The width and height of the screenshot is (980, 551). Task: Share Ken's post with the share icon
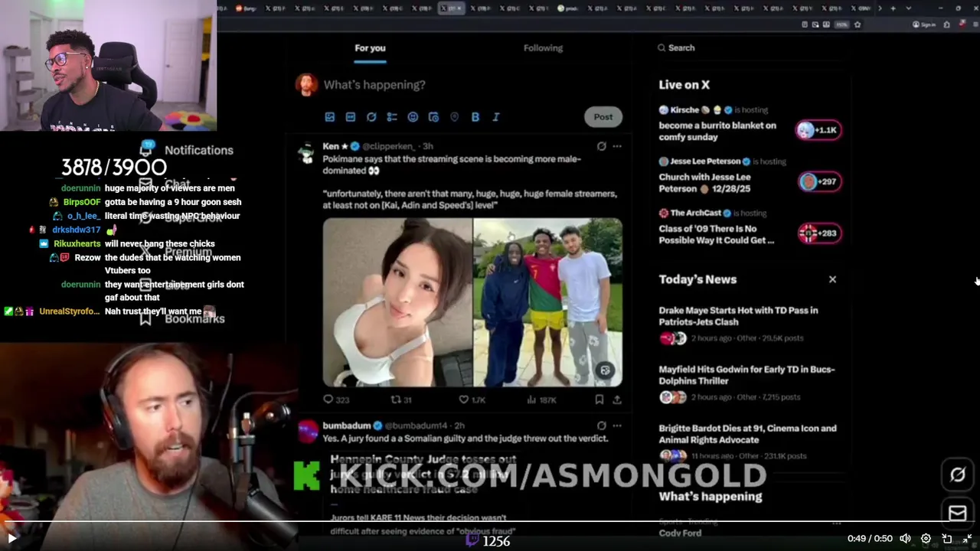[617, 399]
